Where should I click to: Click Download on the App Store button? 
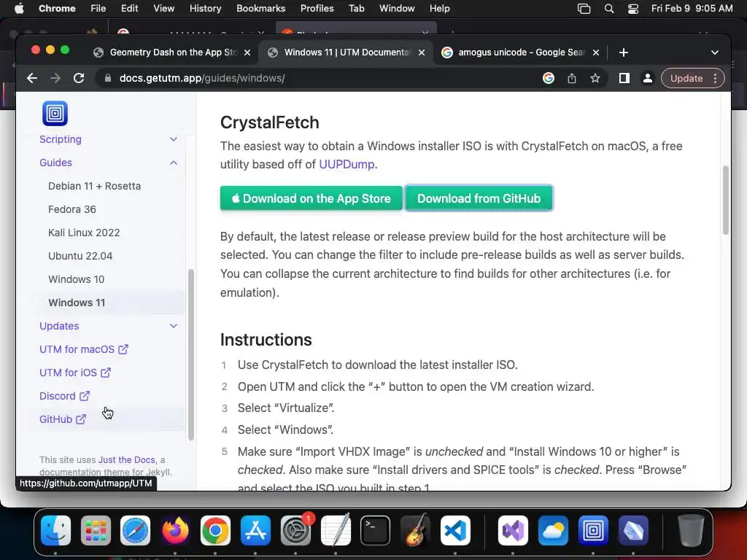[x=311, y=198]
